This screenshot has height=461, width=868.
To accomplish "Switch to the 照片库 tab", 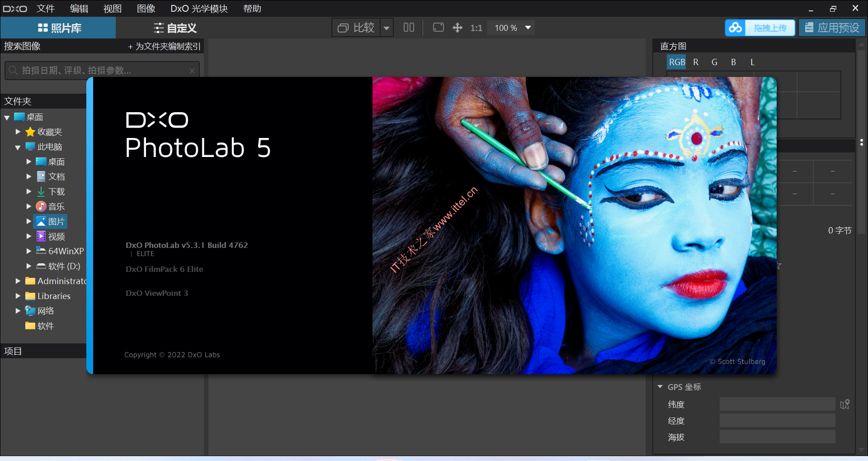I will click(x=58, y=28).
